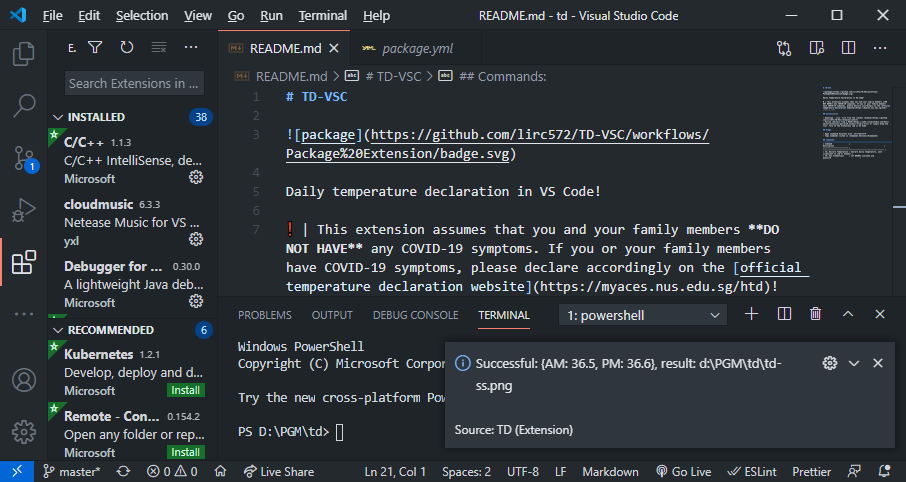Viewport: 906px width, 482px height.
Task: Open errors and warnings count
Action: click(172, 472)
